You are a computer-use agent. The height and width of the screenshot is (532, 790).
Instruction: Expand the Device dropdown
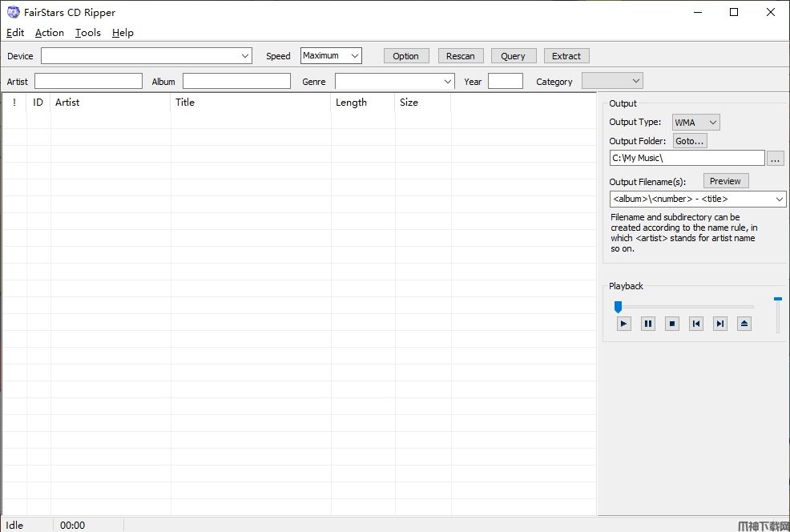[245, 56]
